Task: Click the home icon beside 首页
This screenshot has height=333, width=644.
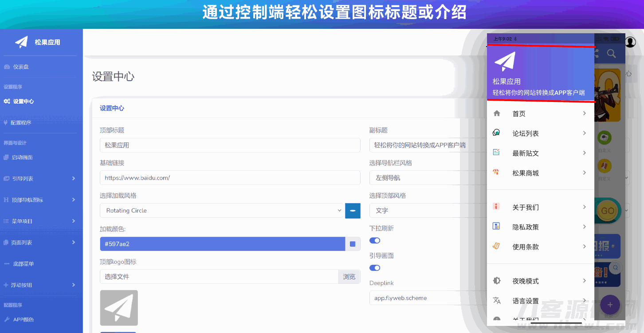Action: tap(497, 114)
